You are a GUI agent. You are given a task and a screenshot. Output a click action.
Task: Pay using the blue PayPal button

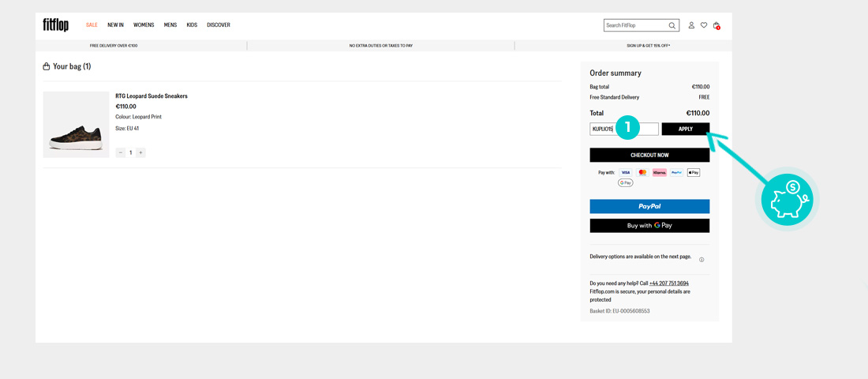(x=649, y=206)
